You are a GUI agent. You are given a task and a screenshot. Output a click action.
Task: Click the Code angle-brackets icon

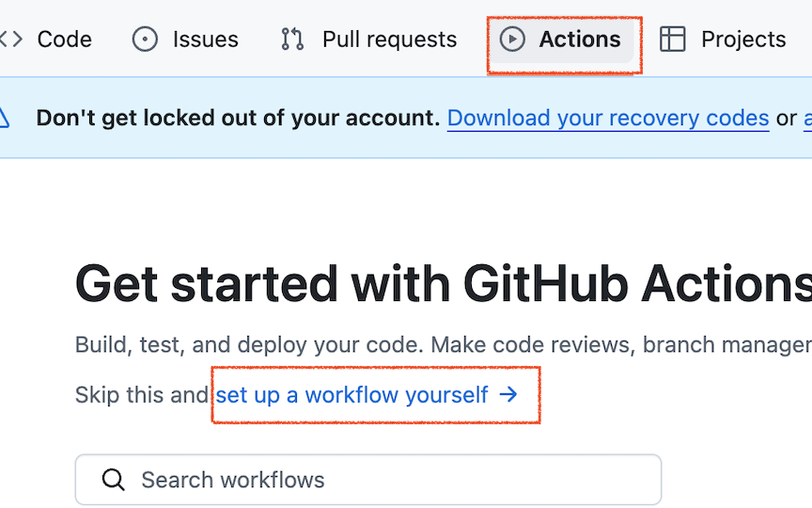(x=11, y=40)
